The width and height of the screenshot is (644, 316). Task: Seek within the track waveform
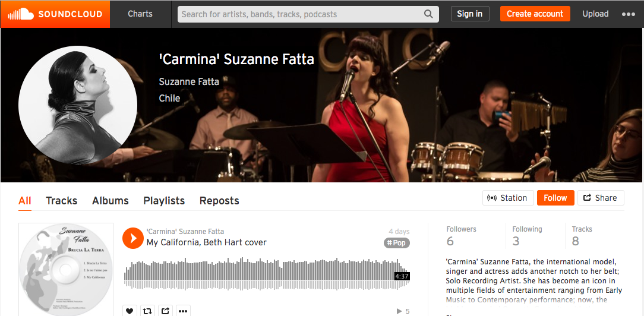(267, 274)
